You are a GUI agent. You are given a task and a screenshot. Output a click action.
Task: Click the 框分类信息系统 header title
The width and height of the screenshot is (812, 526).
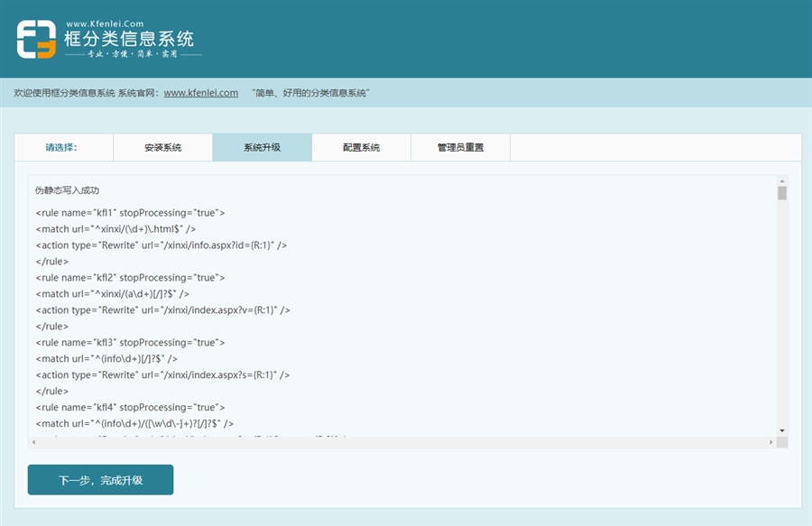click(x=129, y=38)
